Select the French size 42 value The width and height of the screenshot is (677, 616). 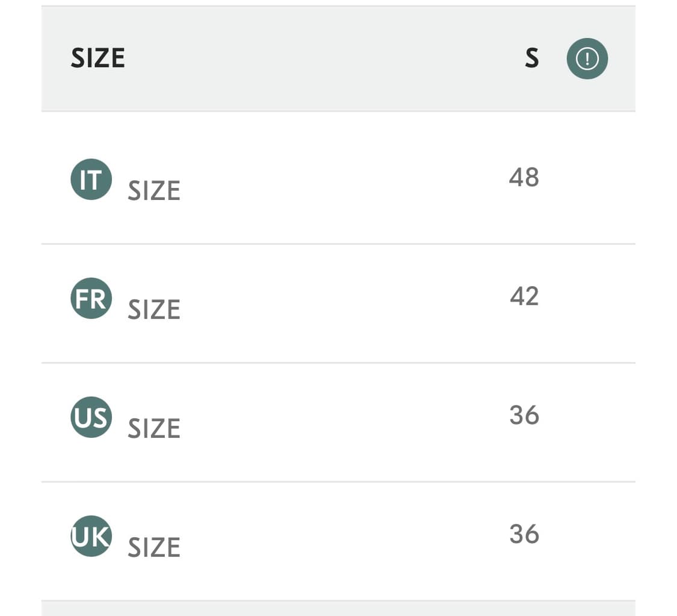pos(524,296)
